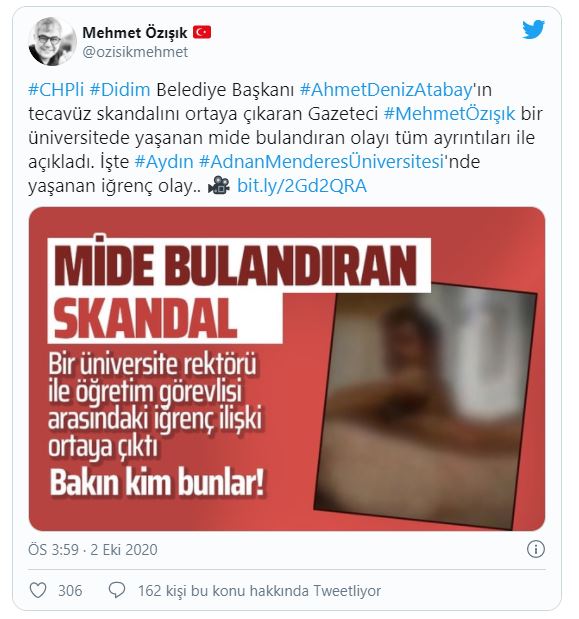Click the Twitter bird logo
Viewport: 579px width, 619px height.
coord(533,30)
